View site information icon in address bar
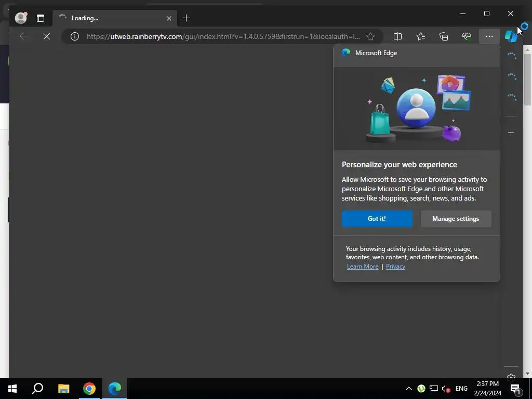Viewport: 532px width, 399px height. click(75, 36)
